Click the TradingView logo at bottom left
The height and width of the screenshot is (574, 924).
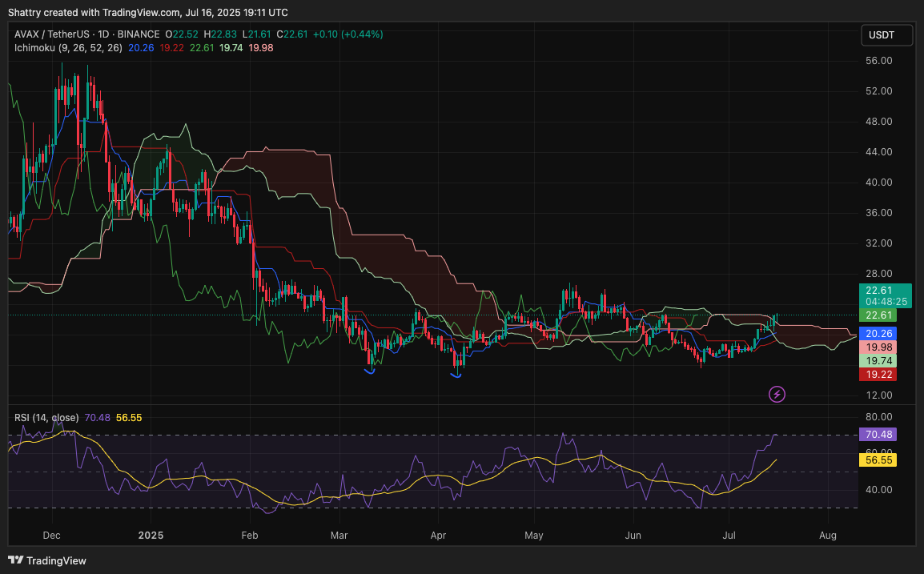pos(47,560)
